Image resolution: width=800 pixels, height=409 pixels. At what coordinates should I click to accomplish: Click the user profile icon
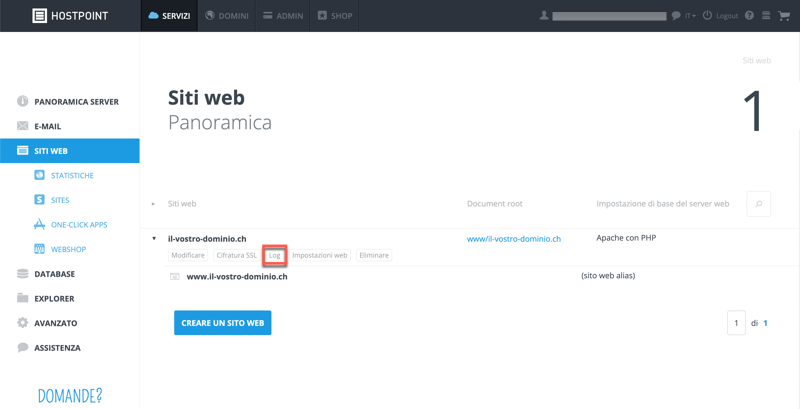point(544,16)
